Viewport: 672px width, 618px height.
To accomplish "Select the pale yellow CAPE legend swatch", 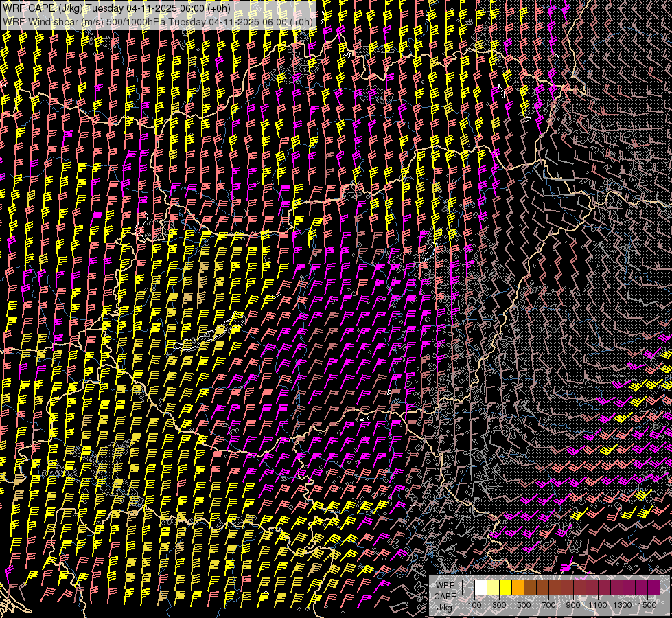I will coord(493,587).
